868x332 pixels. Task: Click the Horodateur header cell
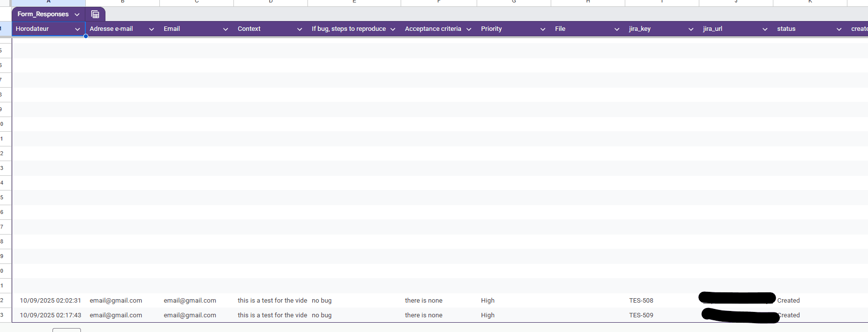click(39, 29)
